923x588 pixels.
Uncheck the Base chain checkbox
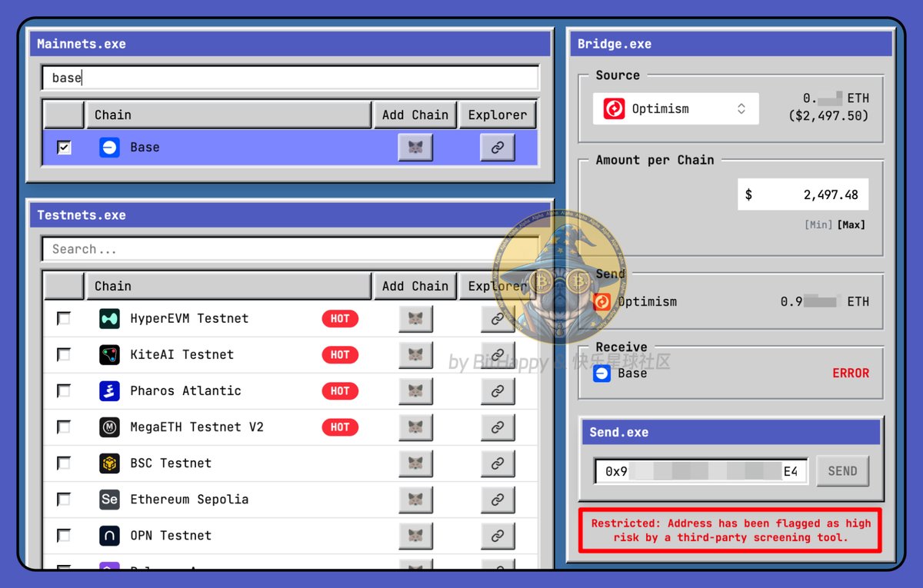pyautogui.click(x=64, y=148)
